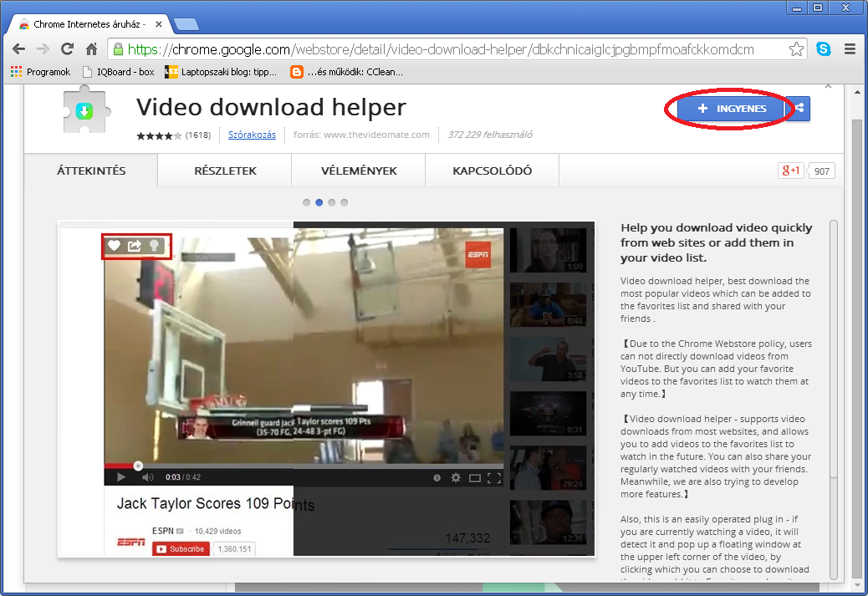Click the '372 229 felhasználó' text
868x596 pixels.
click(x=490, y=135)
